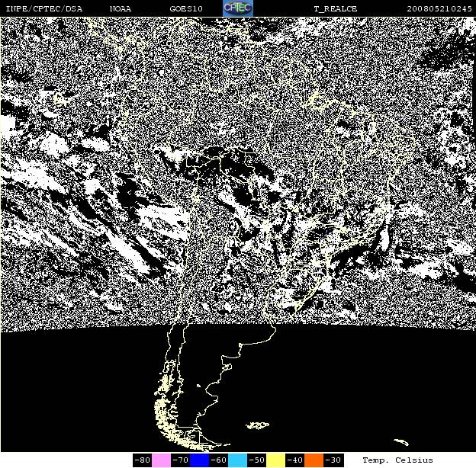Click the NOAA label in header
The width and height of the screenshot is (476, 468).
[x=121, y=9]
